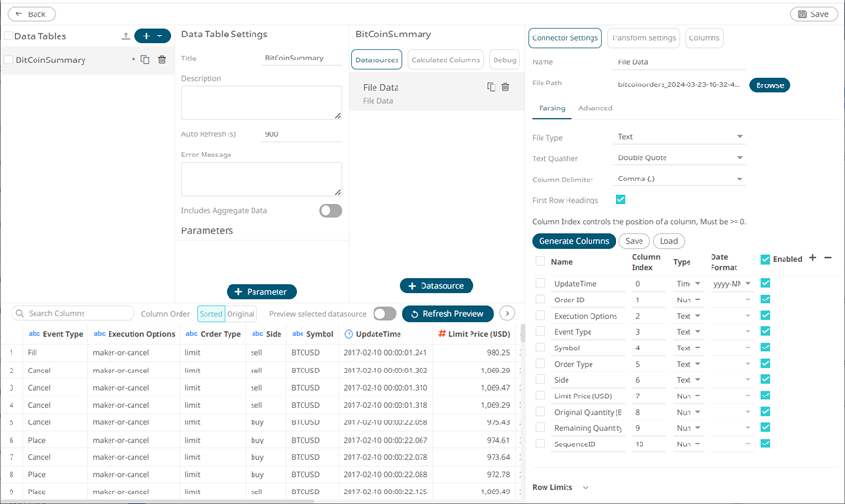Viewport: 845px width, 504px height.
Task: Click the Generate Columns button
Action: tap(573, 241)
